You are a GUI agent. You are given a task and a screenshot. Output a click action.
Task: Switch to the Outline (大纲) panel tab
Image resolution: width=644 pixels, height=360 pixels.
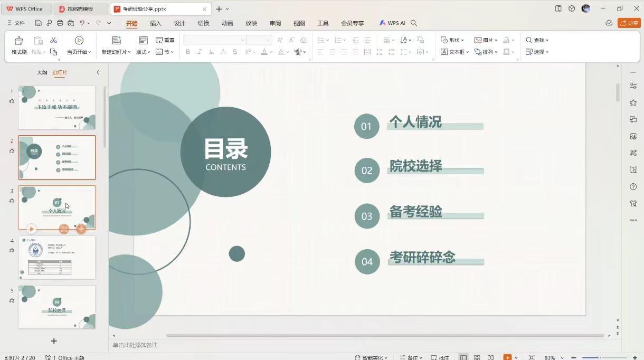[42, 72]
